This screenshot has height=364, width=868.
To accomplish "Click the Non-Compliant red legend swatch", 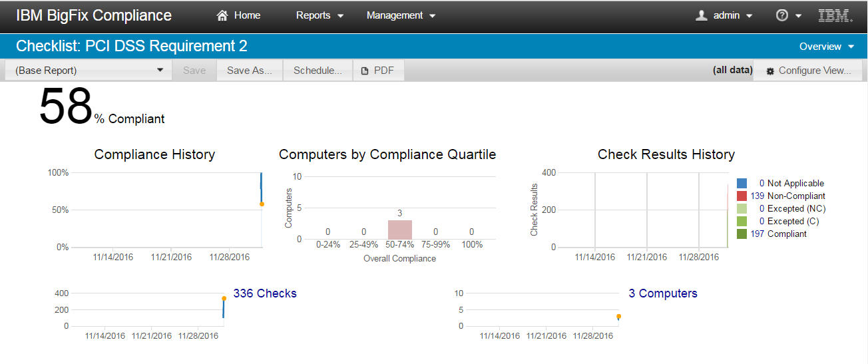I will 742,196.
